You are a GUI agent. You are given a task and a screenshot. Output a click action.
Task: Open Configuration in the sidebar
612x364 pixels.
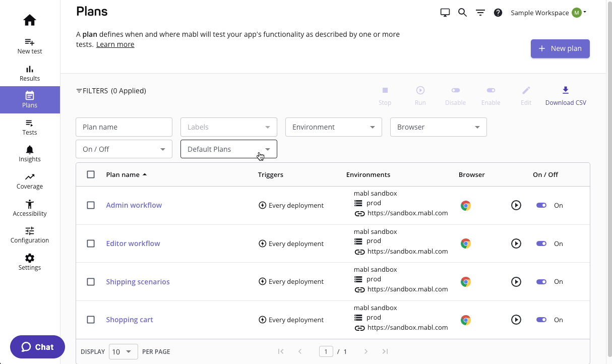[30, 235]
